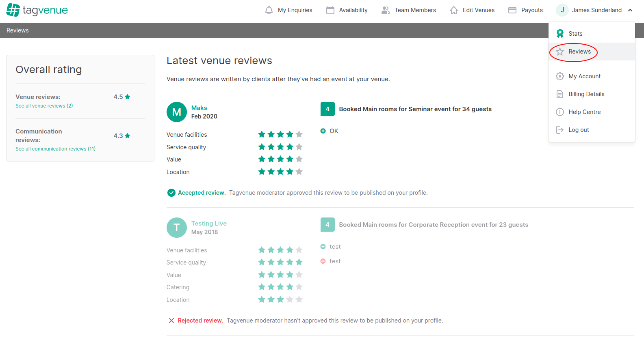The image size is (644, 340).
Task: Click the green plus icon beside OK
Action: (x=323, y=131)
